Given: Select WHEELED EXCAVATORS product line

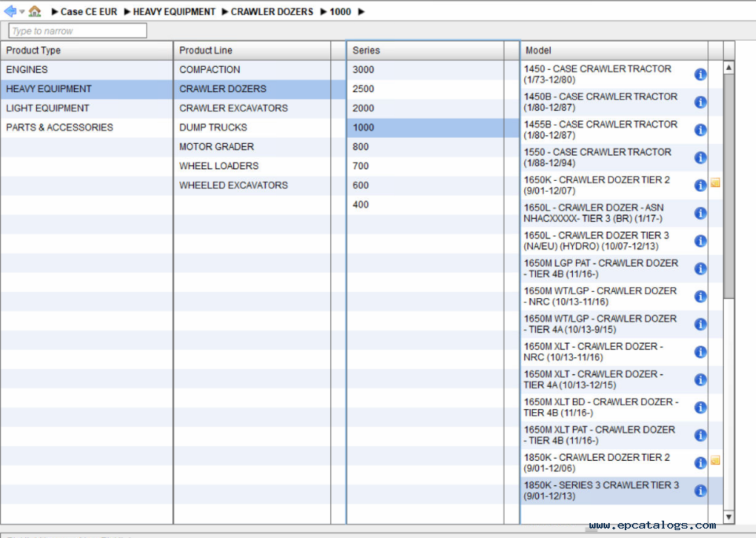Looking at the screenshot, I should click(x=259, y=186).
